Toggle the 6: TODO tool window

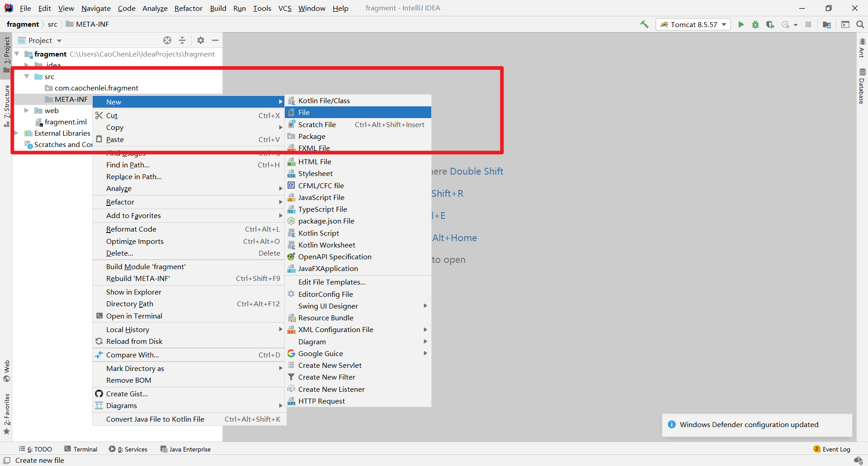point(35,449)
